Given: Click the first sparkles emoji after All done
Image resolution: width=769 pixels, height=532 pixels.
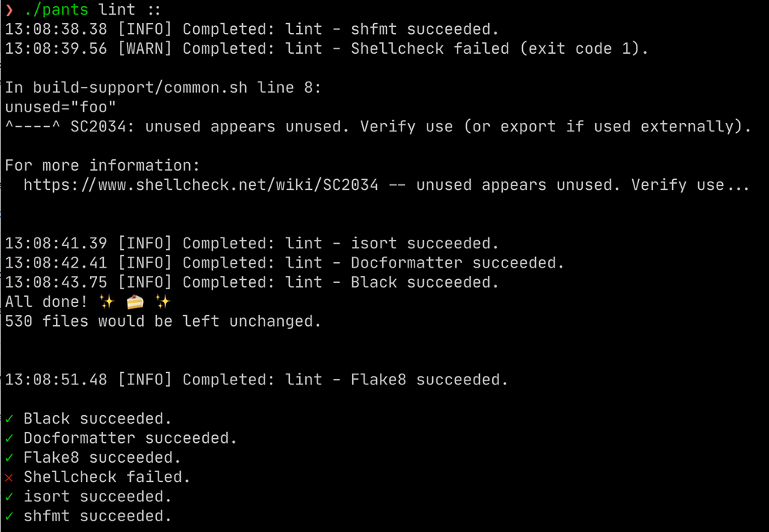Looking at the screenshot, I should coord(107,302).
